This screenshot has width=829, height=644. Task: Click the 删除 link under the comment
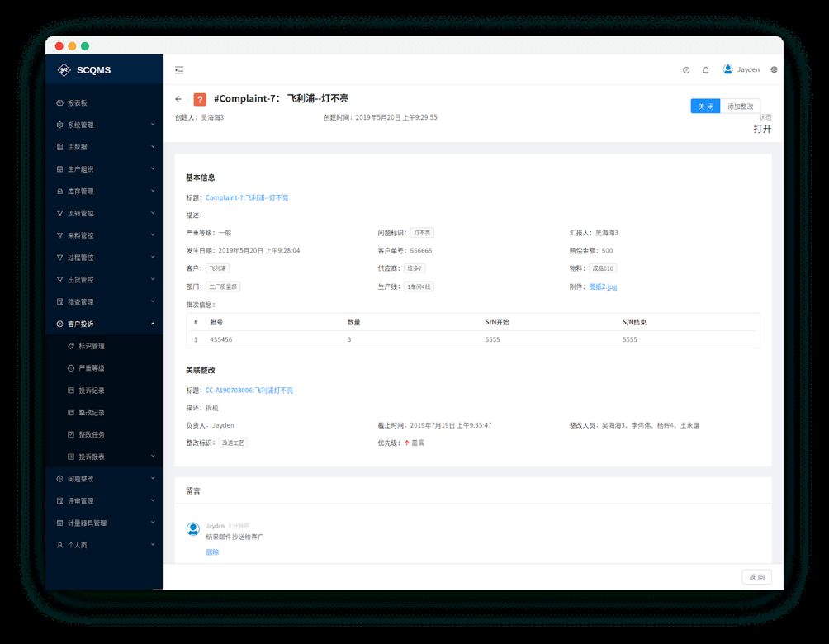(x=212, y=552)
